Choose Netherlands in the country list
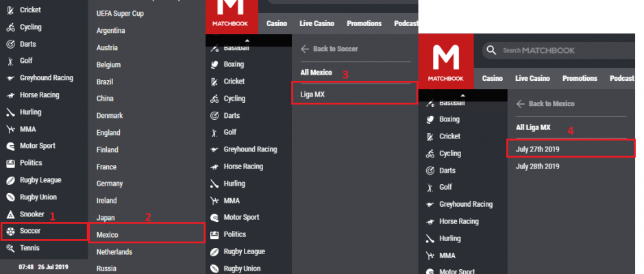The width and height of the screenshot is (644, 274). pos(114,252)
